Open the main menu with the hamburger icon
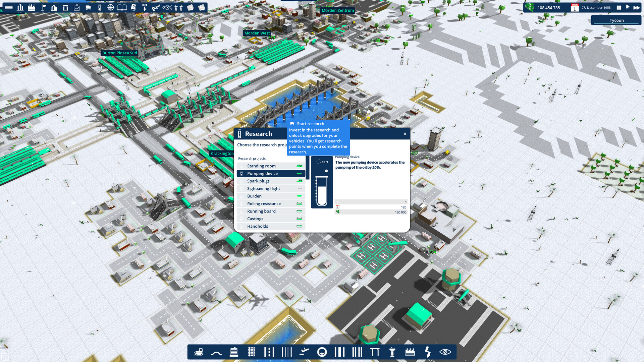644x362 pixels. coord(8,7)
